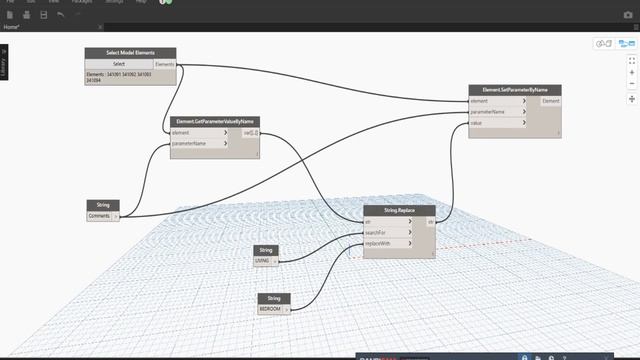Open the Packages menu

[x=82, y=2]
